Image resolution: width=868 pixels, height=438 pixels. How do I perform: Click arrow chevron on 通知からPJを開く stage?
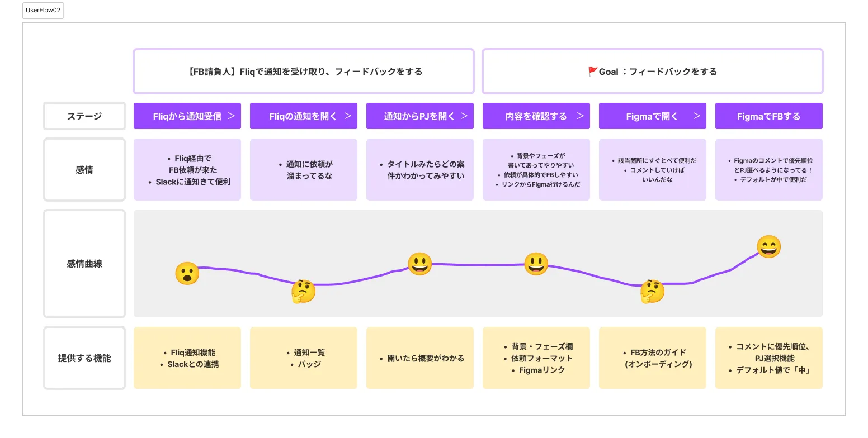pos(464,116)
